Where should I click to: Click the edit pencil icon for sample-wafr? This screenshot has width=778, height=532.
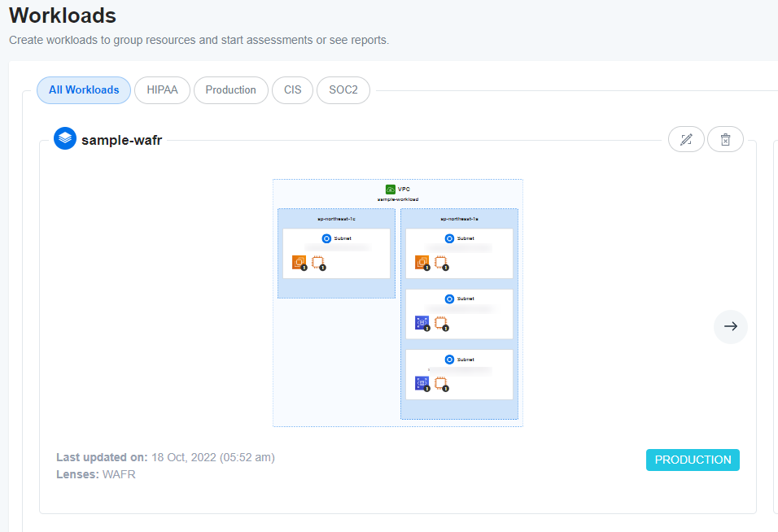686,138
